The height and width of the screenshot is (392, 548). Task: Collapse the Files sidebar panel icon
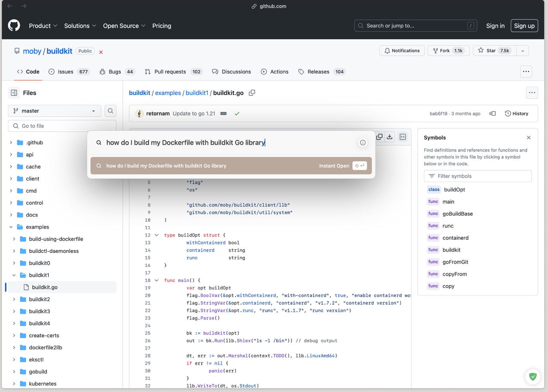[14, 93]
